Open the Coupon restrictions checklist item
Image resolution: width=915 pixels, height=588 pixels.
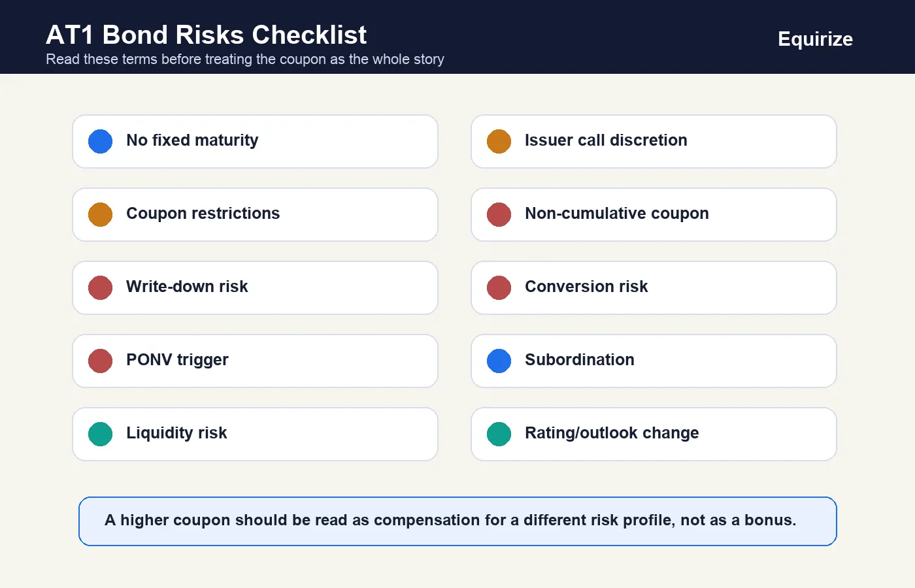click(255, 214)
